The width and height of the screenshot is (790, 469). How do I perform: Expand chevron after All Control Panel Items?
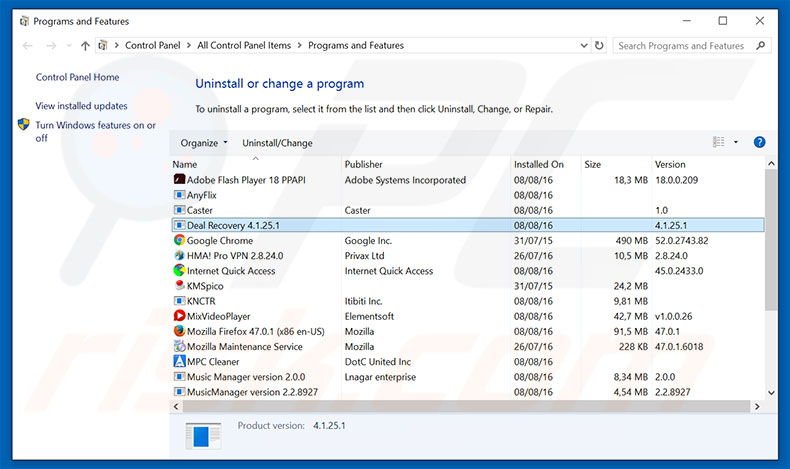[299, 45]
